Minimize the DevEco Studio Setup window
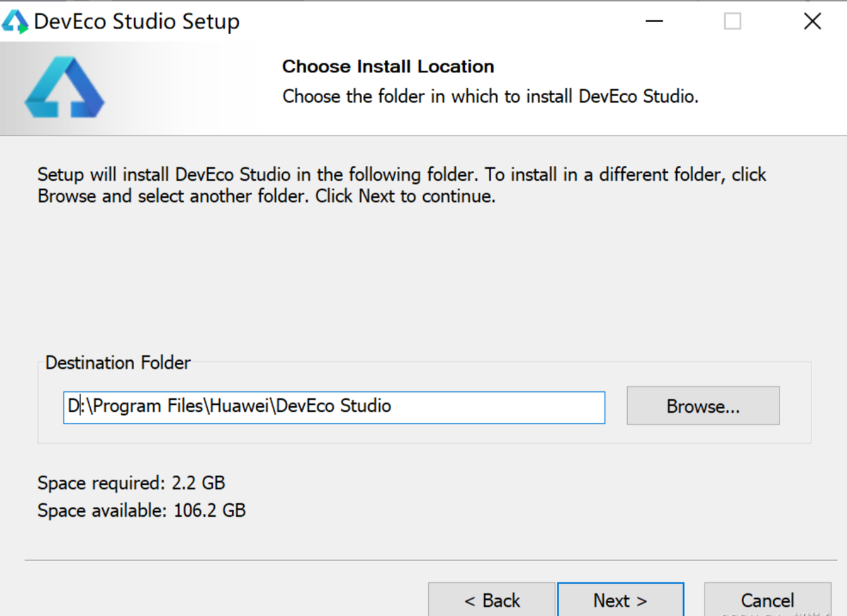Screen dimensions: 847x616 [x=654, y=22]
